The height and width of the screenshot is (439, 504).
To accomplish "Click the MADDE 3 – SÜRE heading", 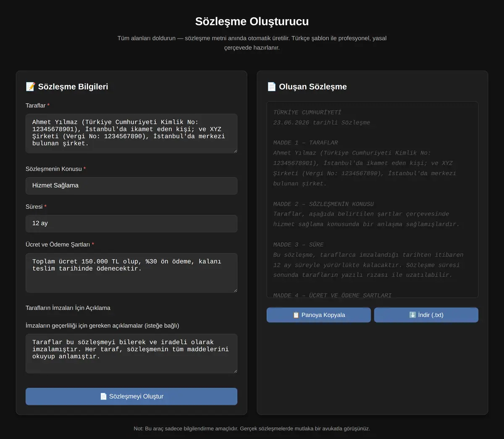I will pyautogui.click(x=299, y=244).
